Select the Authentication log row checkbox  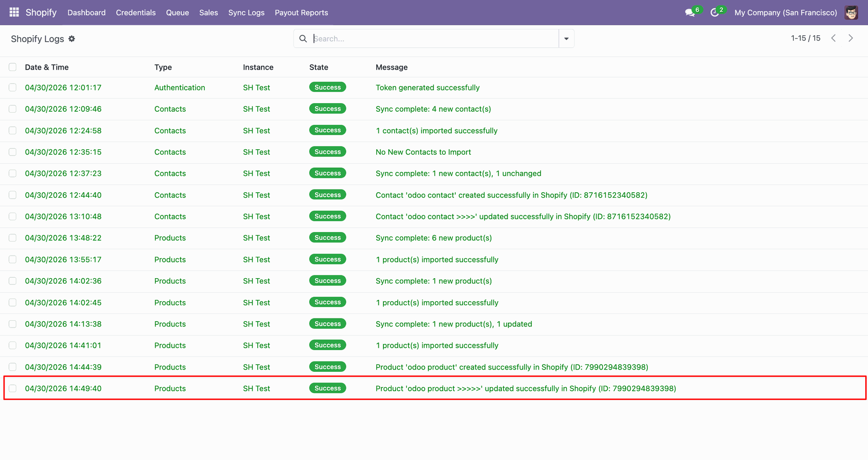[13, 87]
